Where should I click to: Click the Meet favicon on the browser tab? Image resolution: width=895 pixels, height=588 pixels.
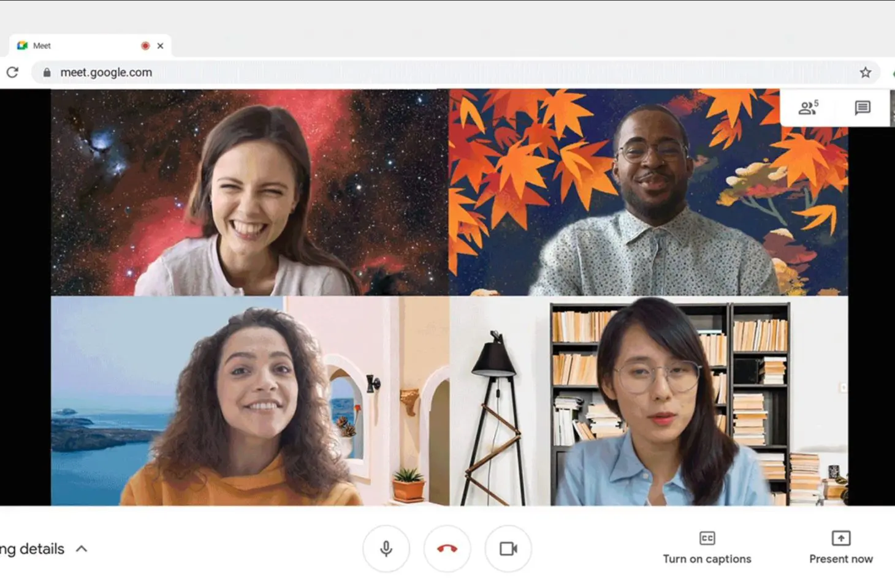tap(22, 45)
